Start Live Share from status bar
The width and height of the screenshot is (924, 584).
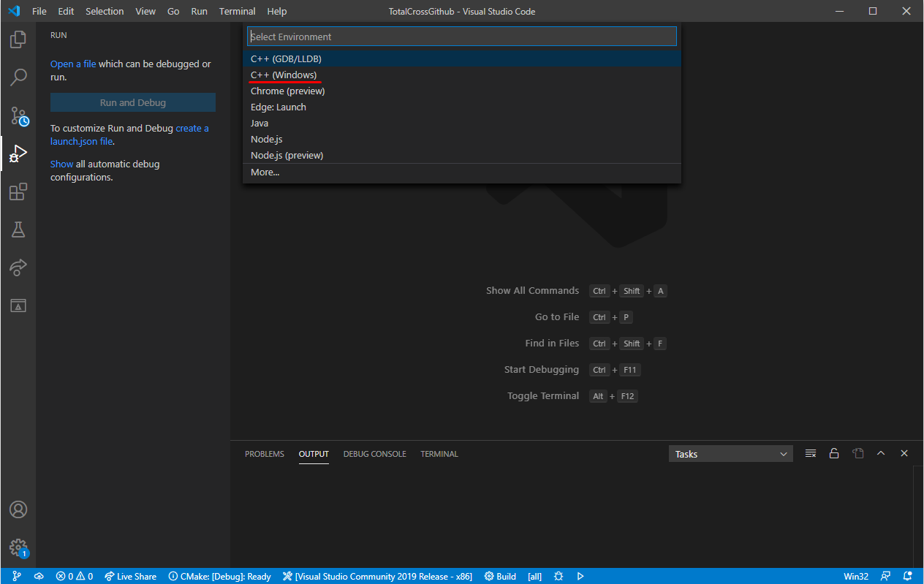tap(130, 576)
